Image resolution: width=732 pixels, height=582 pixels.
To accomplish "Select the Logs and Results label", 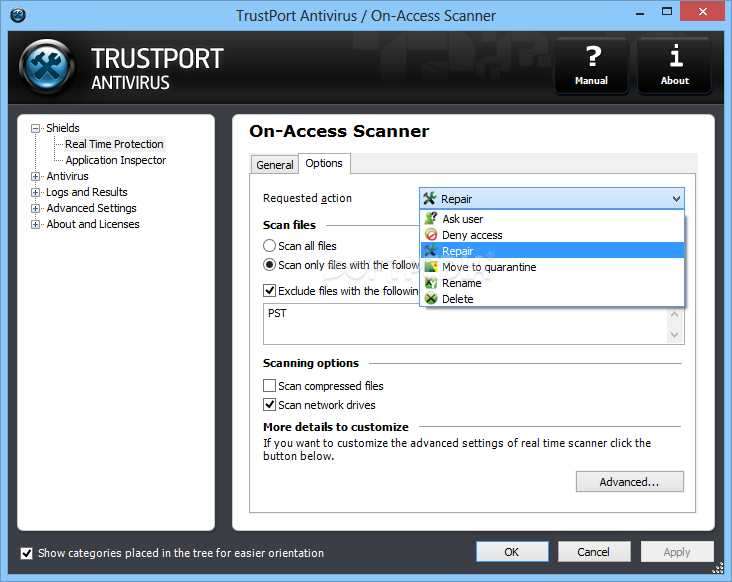I will click(x=86, y=192).
